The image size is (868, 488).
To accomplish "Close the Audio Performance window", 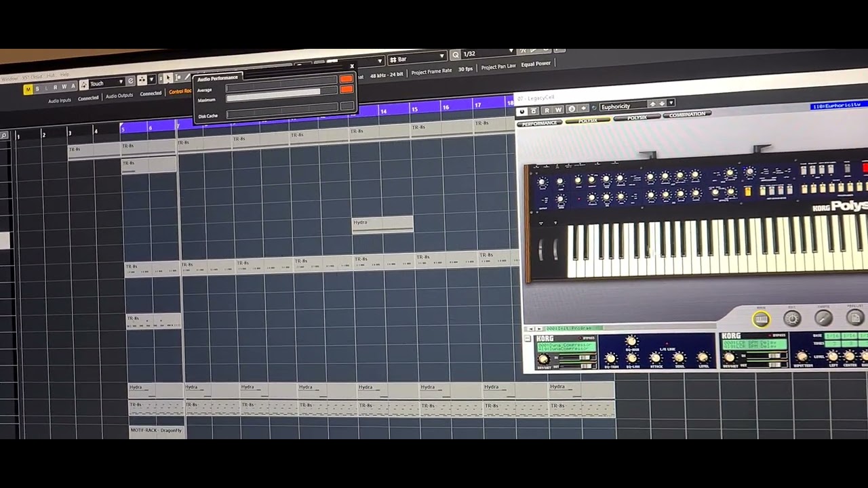I will [352, 66].
